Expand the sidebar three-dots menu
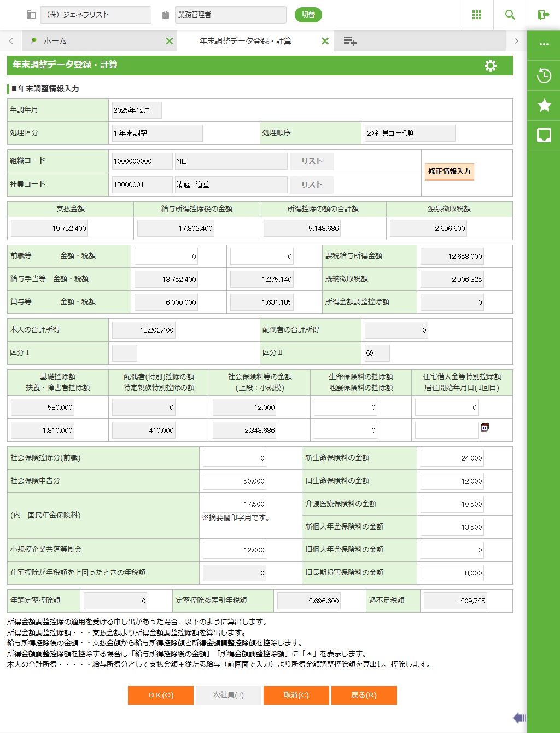 (544, 44)
